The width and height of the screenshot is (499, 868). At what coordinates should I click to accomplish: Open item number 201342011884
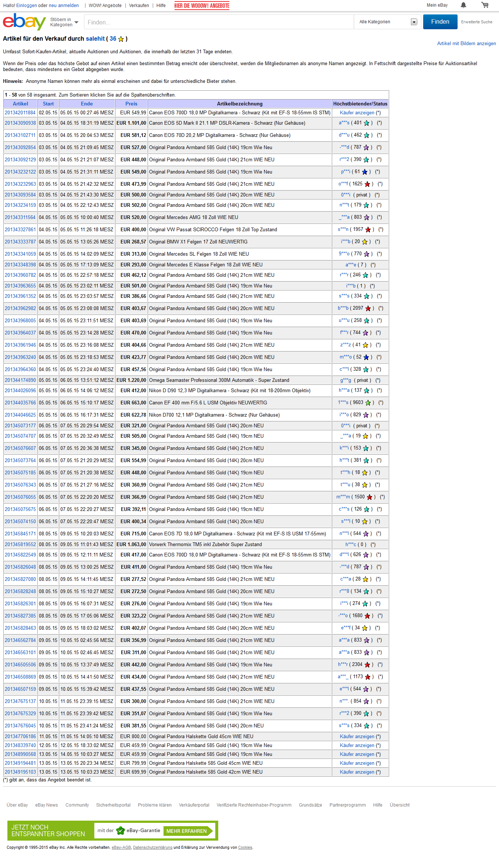pos(20,112)
